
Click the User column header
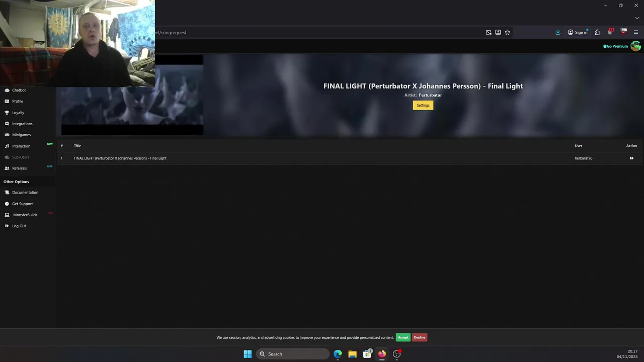[579, 146]
